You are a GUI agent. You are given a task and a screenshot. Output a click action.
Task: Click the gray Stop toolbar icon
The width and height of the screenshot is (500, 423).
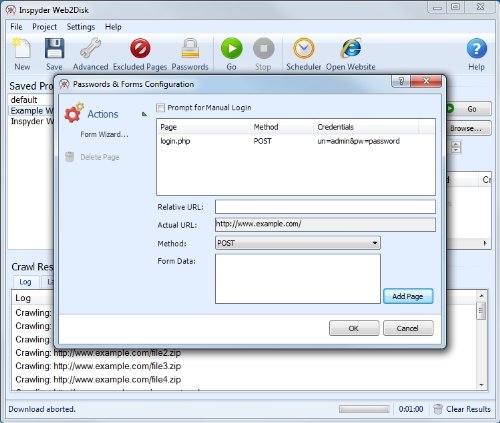(263, 49)
